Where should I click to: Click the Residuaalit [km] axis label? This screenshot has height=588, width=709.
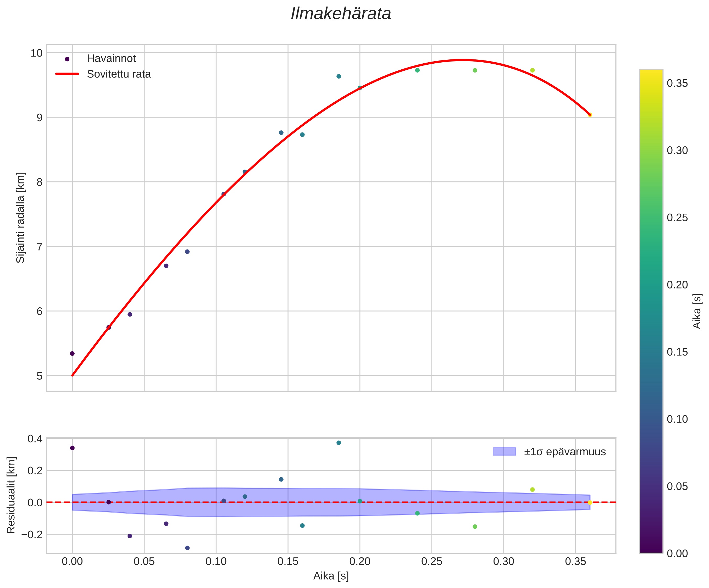click(11, 495)
